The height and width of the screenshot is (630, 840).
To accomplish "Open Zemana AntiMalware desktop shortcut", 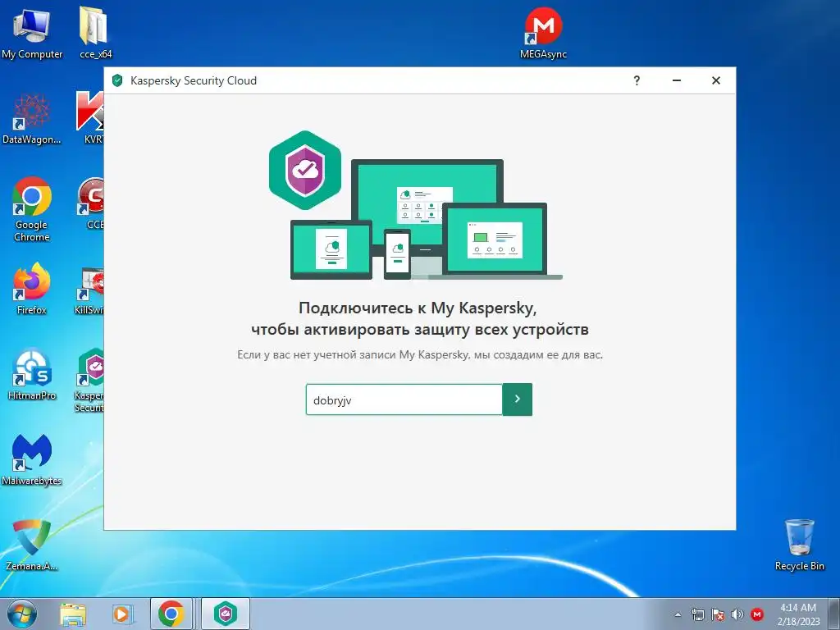I will pyautogui.click(x=32, y=545).
